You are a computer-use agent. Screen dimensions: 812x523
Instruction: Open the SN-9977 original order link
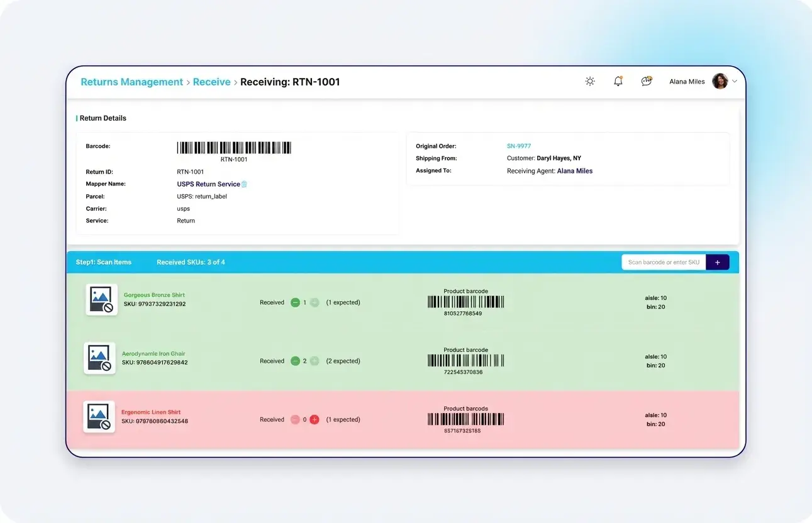pyautogui.click(x=518, y=146)
